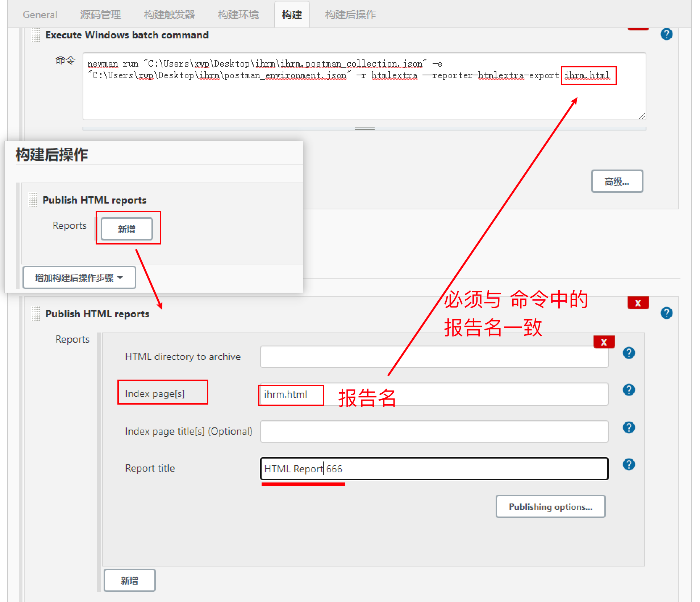Delete the Publish HTML reports step with red X
Image resolution: width=700 pixels, height=602 pixels.
[x=638, y=303]
